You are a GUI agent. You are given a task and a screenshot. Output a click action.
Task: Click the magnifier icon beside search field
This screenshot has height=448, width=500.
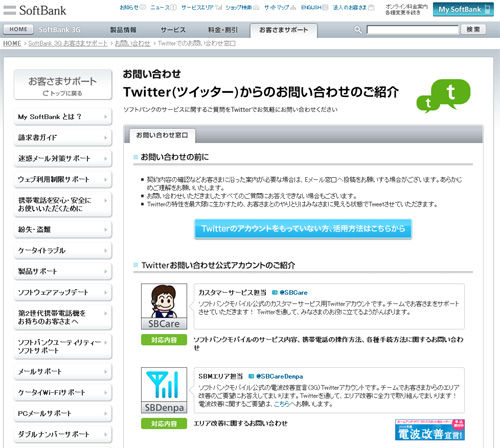(x=357, y=30)
